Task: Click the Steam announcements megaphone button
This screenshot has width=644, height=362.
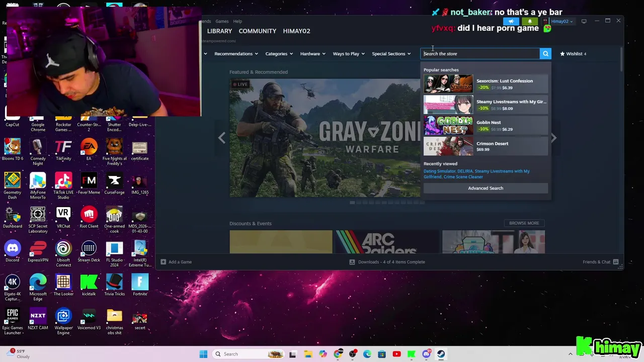Action: (x=511, y=22)
